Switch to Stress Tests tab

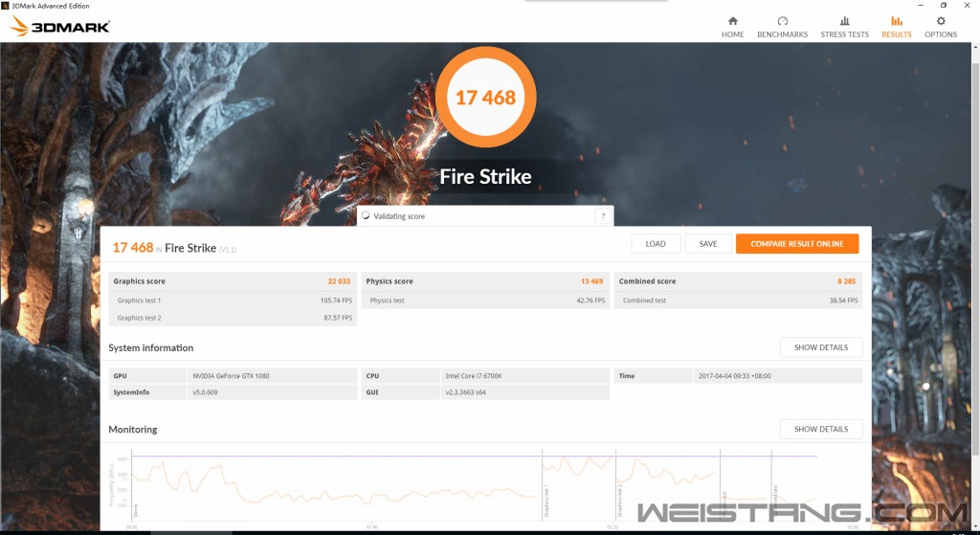pos(844,28)
